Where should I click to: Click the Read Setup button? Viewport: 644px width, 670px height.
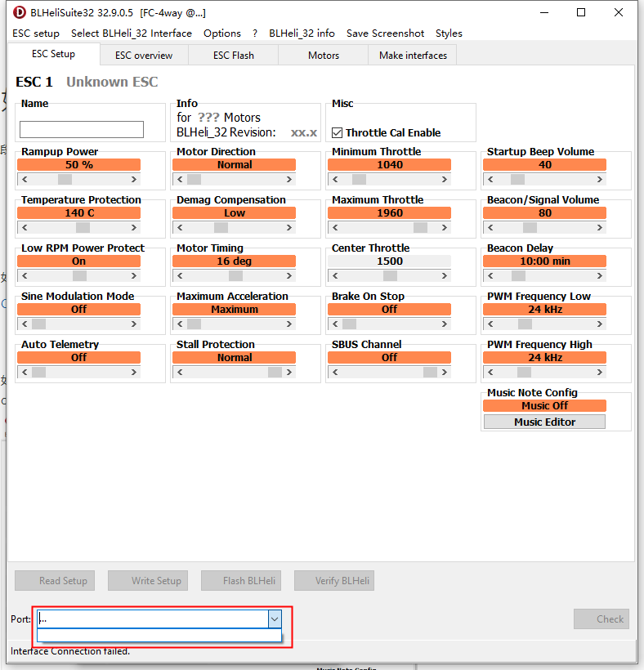55,581
